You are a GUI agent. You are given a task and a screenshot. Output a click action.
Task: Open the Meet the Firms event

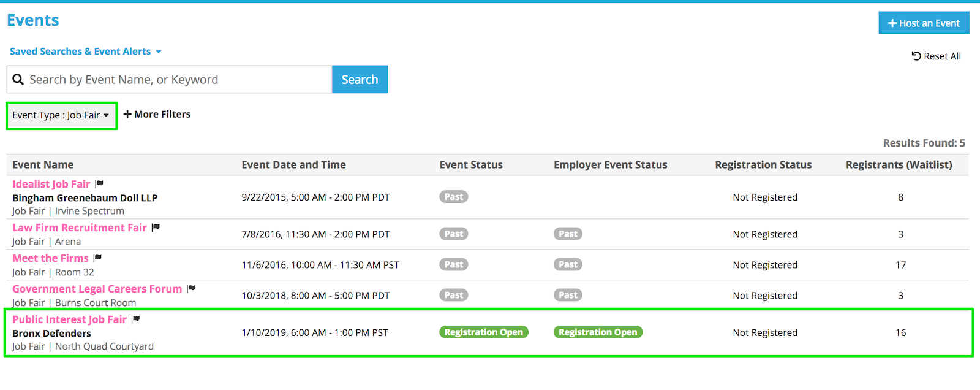pyautogui.click(x=50, y=258)
